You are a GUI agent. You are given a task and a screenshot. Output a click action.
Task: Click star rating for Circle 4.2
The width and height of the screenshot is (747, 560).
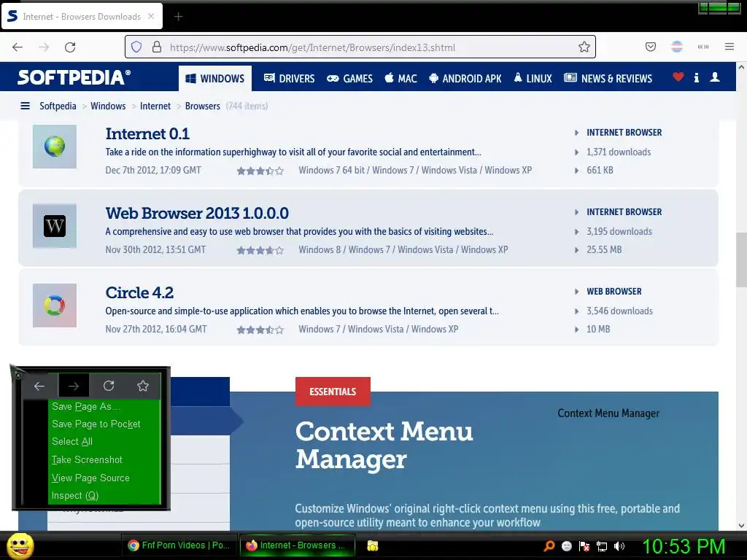(x=260, y=330)
